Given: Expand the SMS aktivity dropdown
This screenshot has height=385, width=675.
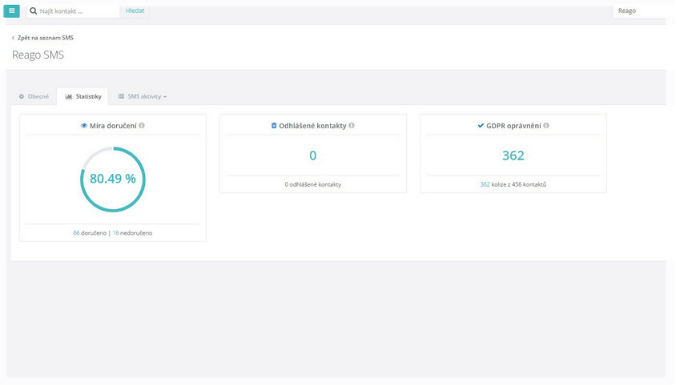Looking at the screenshot, I should pos(142,96).
